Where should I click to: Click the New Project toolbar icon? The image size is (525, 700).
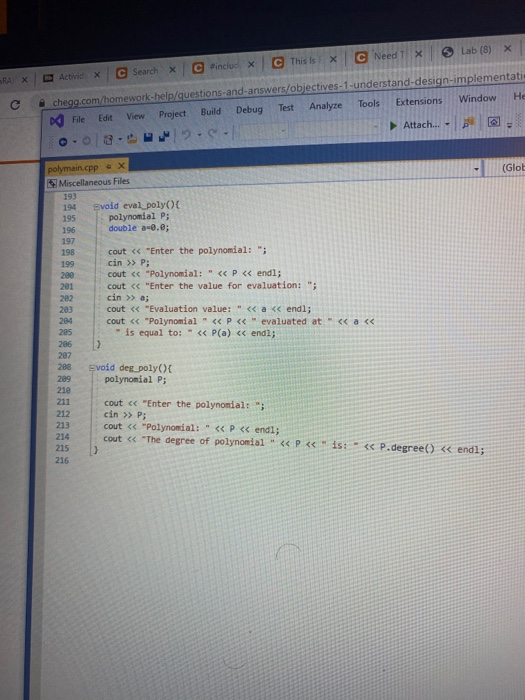(x=108, y=140)
